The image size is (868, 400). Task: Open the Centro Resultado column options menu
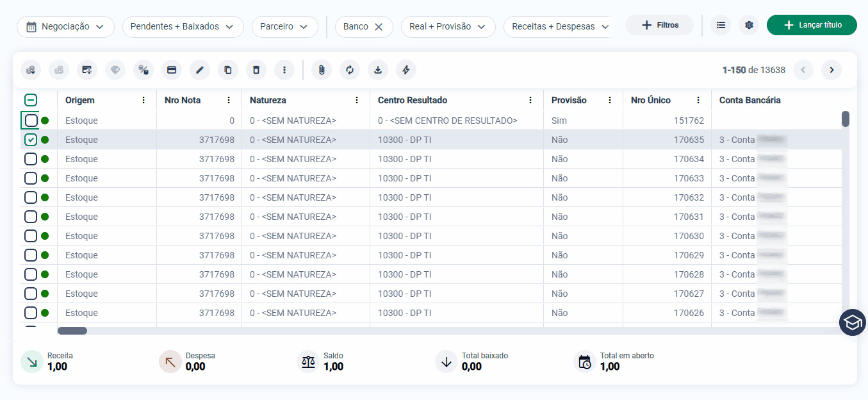(530, 100)
